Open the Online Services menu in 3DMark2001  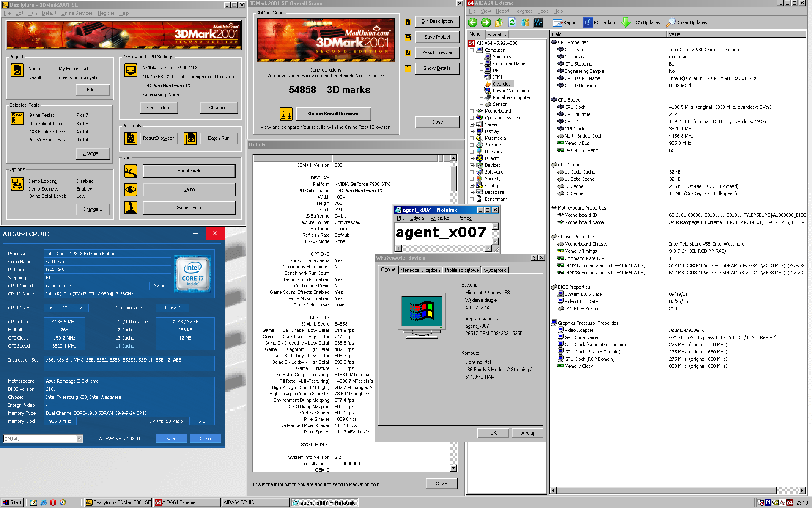point(77,13)
